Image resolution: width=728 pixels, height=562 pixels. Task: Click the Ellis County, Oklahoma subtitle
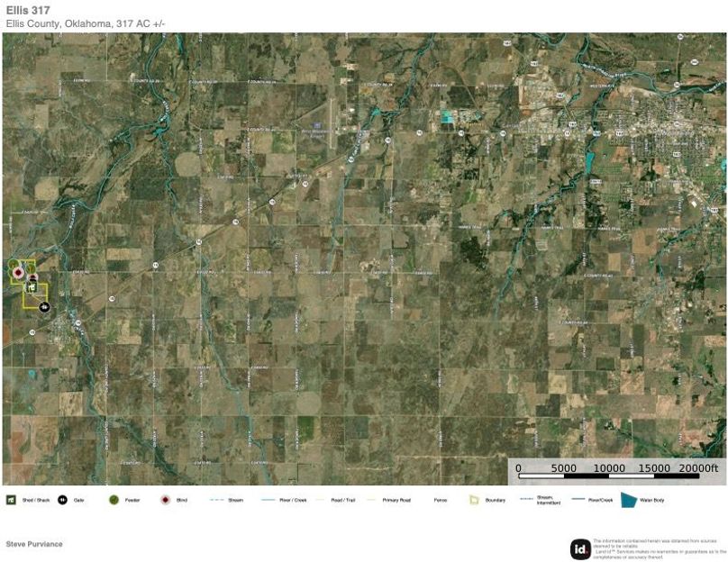(85, 23)
